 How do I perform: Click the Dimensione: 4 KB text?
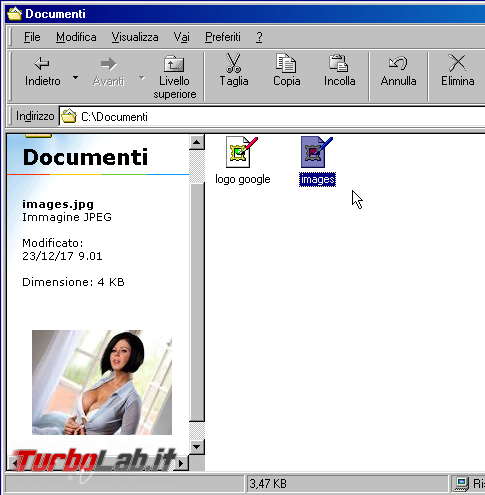click(73, 282)
